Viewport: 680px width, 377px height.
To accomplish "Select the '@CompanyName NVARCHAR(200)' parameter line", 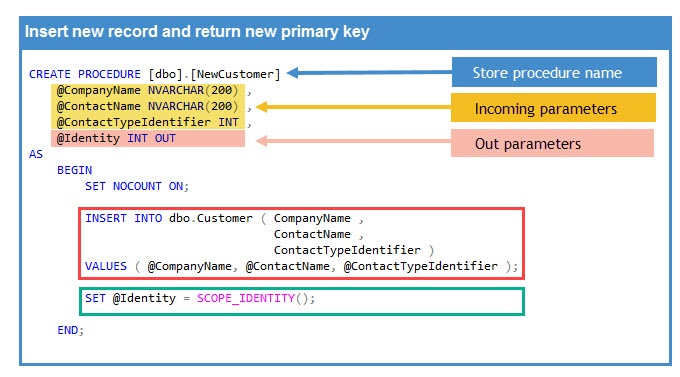I will [147, 90].
